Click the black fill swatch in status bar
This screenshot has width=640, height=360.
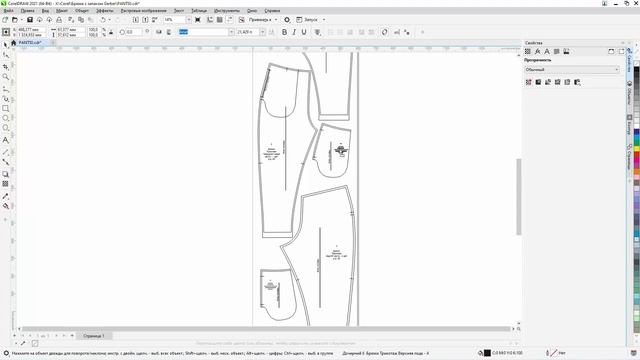click(x=487, y=353)
